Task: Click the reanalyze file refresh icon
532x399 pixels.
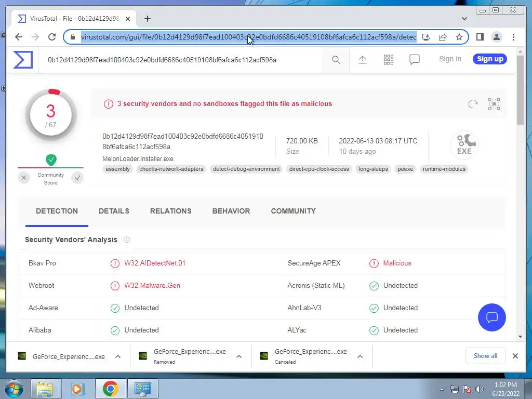Action: coord(473,104)
